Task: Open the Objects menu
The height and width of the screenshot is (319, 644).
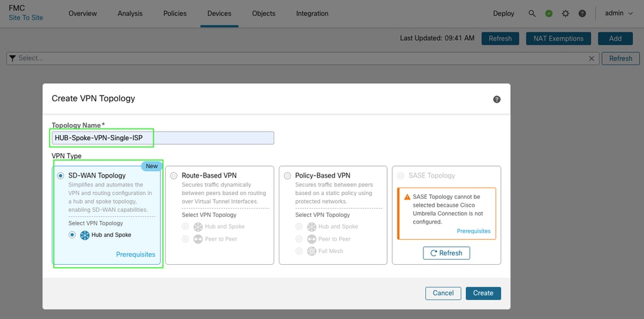Action: click(263, 14)
